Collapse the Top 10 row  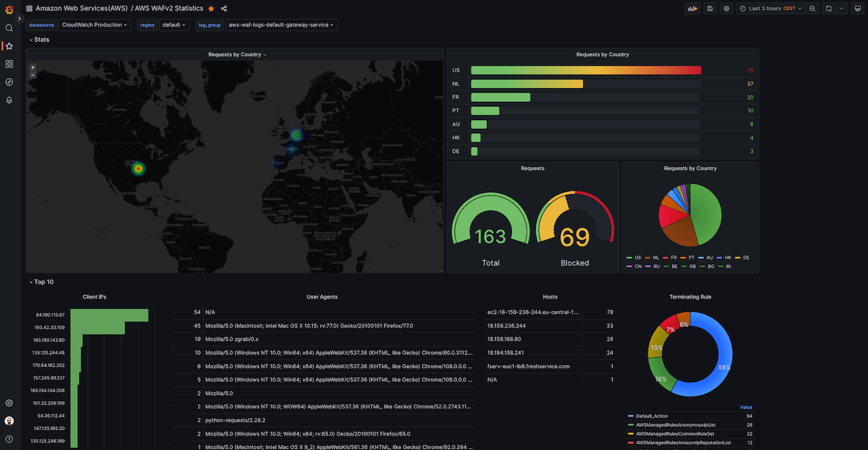(x=41, y=282)
